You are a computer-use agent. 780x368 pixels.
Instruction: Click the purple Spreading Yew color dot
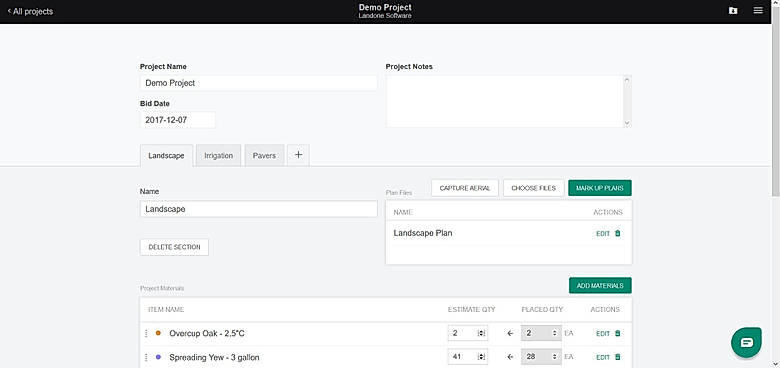[x=158, y=357]
